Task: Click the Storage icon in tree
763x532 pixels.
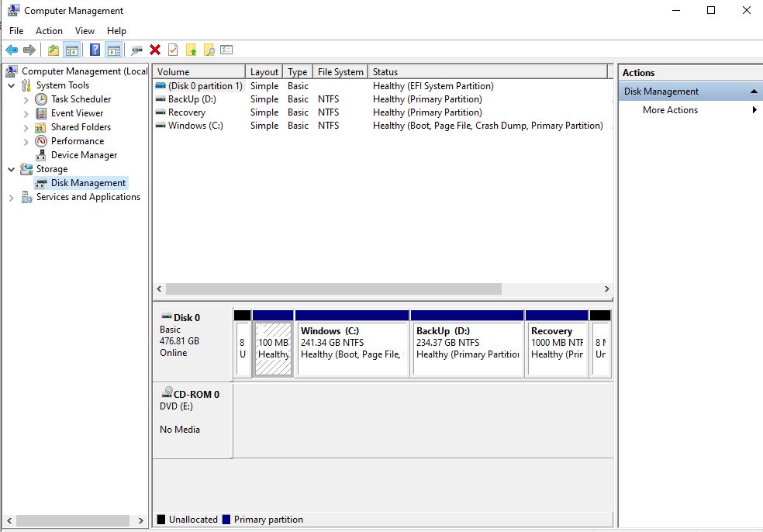Action: 26,169
